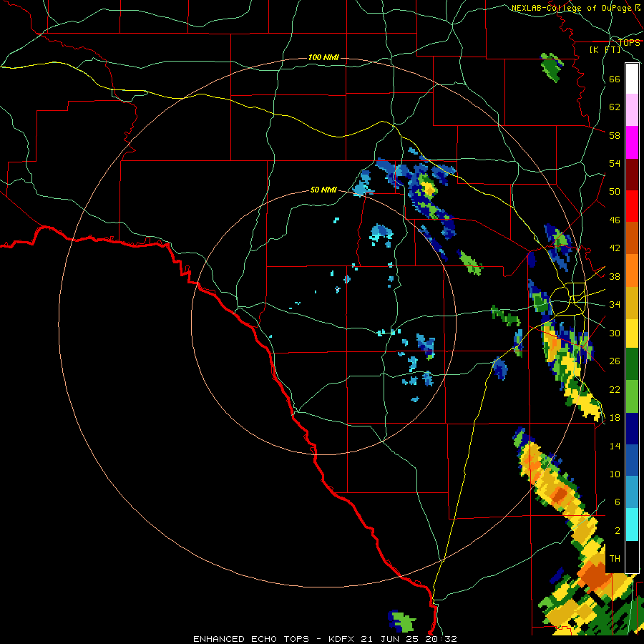Click the 20:32 timestamp
Image resolution: width=644 pixels, height=644 pixels.
pyautogui.click(x=441, y=639)
